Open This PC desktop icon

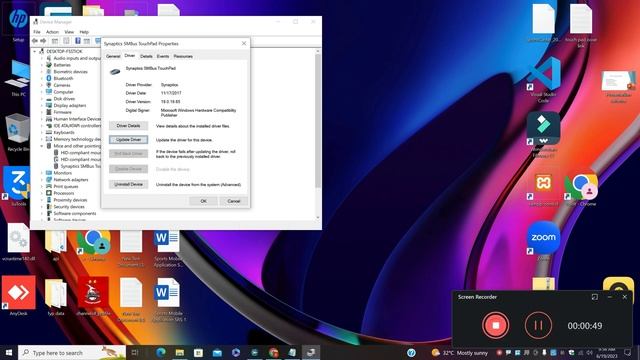[x=18, y=78]
